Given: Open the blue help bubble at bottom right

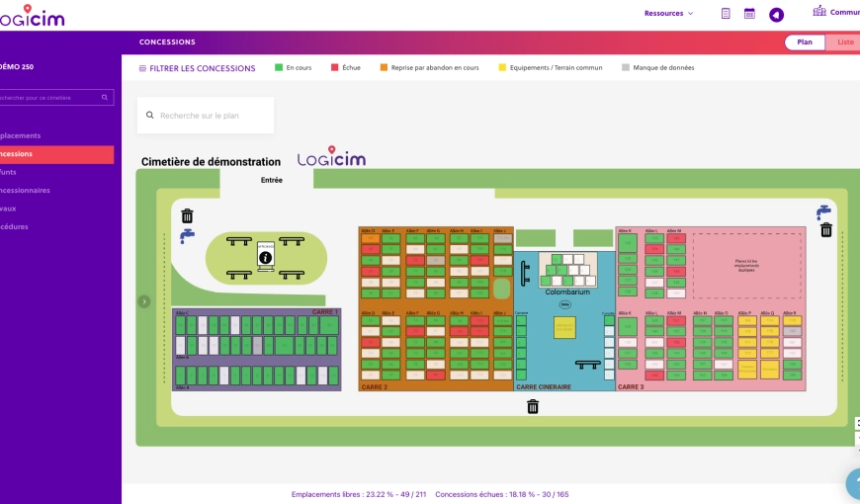Looking at the screenshot, I should coord(853,484).
